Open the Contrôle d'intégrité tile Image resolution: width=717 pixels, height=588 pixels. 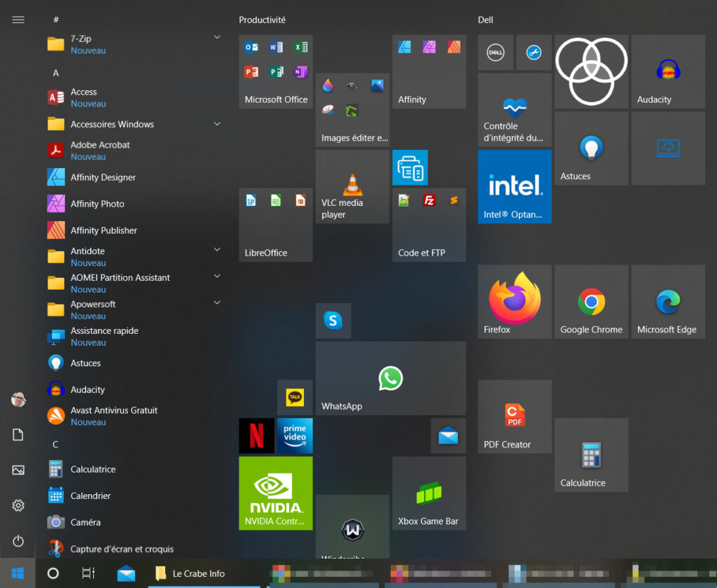point(515,110)
